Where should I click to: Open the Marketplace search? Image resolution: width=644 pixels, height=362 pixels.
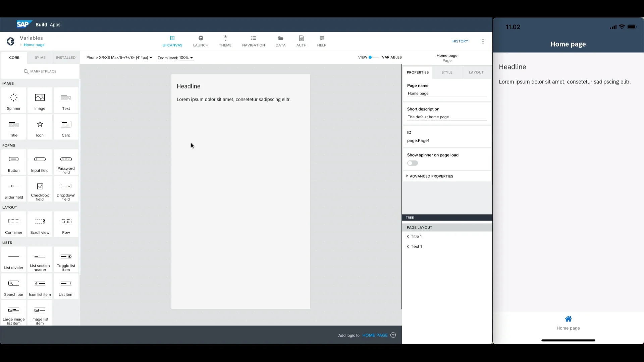point(40,71)
